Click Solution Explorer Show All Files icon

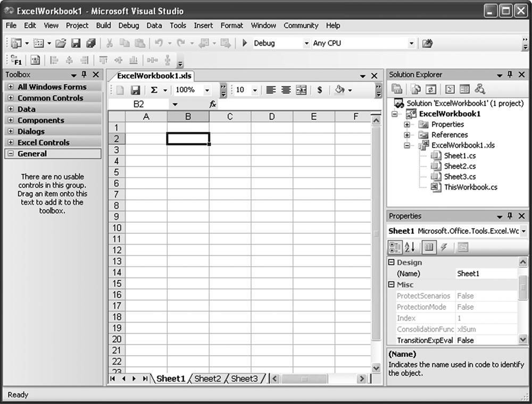pos(415,89)
